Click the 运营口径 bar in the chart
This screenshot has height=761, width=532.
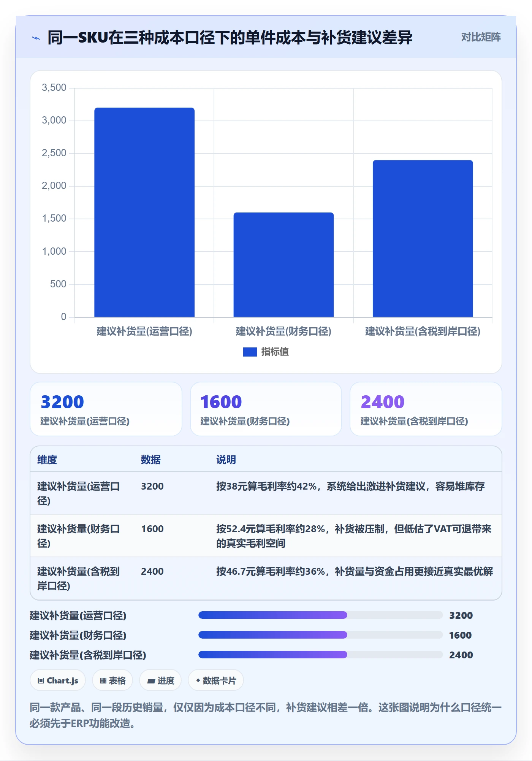144,212
